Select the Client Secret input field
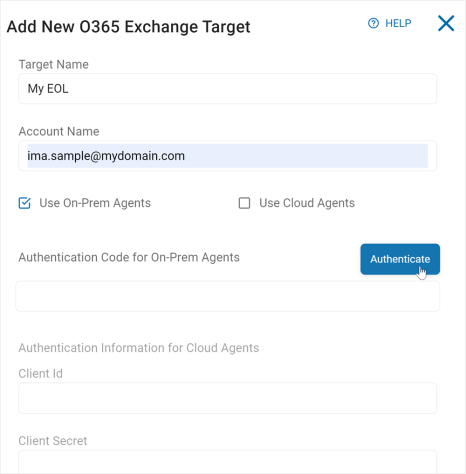466x474 pixels. pos(228,462)
